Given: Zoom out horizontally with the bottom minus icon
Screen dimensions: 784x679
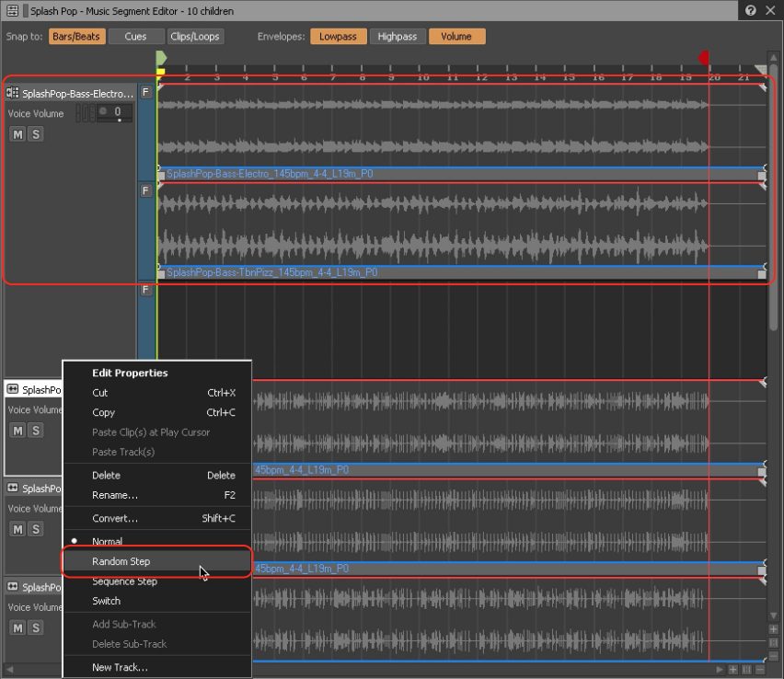Looking at the screenshot, I should pos(760,670).
